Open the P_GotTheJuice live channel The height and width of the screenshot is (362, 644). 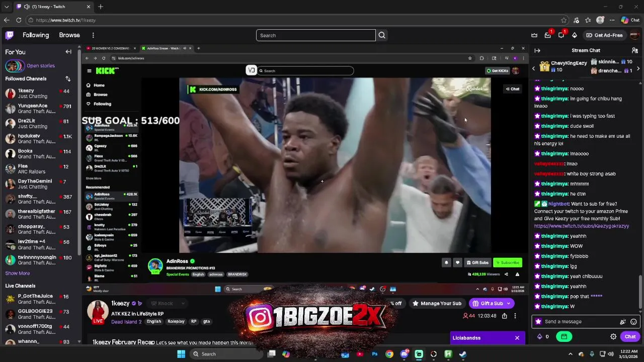pos(39,299)
